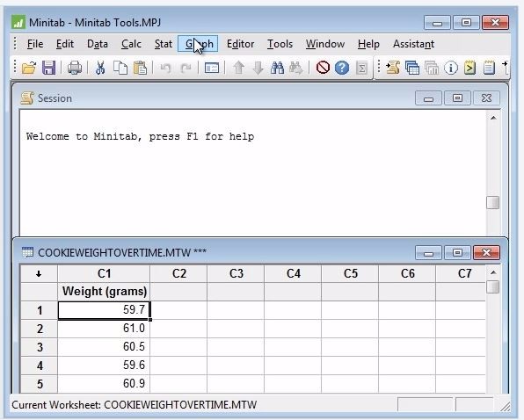
Task: Click the Session window scroll-up arrow
Action: tap(493, 118)
